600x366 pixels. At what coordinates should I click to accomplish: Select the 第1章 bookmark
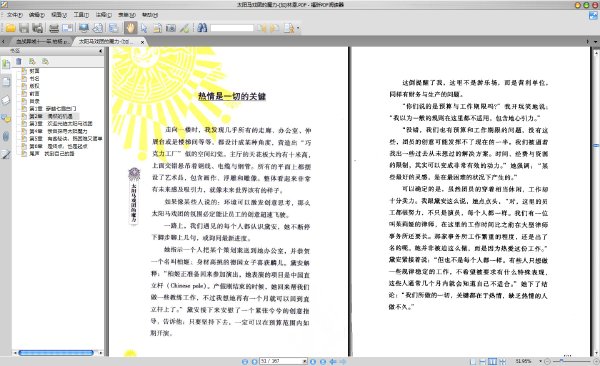[x=53, y=109]
